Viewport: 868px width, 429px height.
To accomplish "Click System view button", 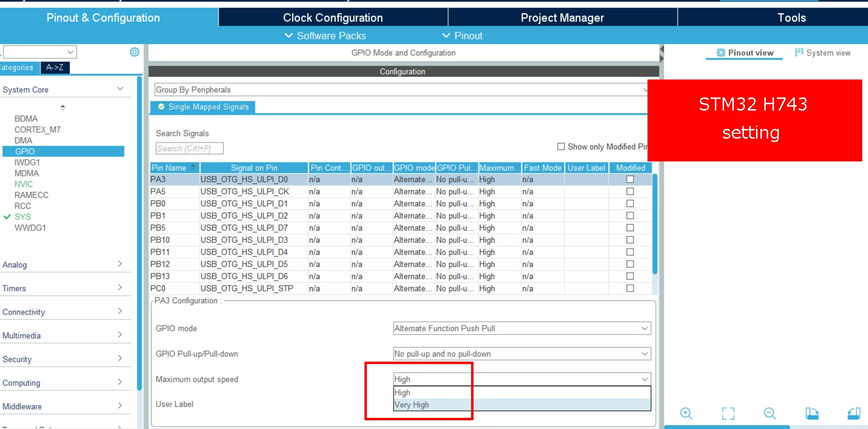I will click(x=822, y=53).
